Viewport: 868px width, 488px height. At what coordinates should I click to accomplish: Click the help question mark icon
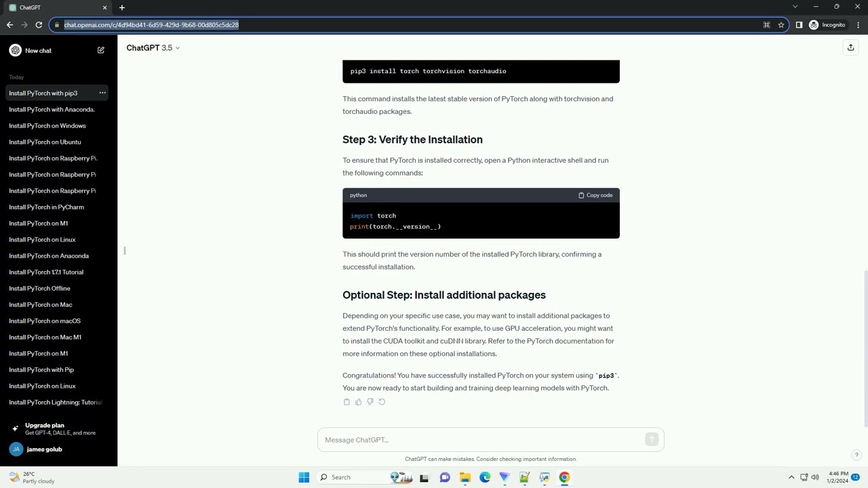point(856,455)
